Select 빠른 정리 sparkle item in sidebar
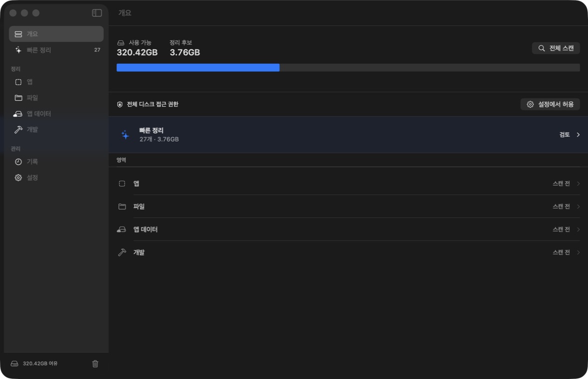Viewport: 588px width, 379px height. (56, 50)
